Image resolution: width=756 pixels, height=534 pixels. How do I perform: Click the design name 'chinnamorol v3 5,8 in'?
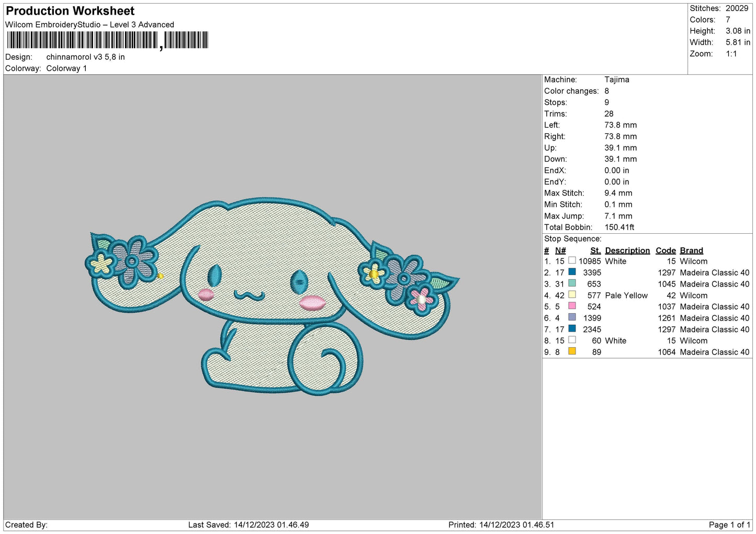[85, 57]
